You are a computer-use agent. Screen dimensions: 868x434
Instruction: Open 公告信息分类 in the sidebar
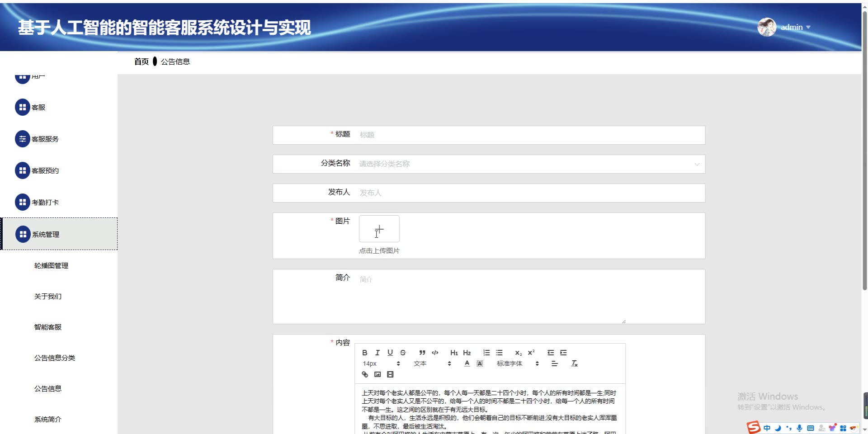tap(55, 358)
